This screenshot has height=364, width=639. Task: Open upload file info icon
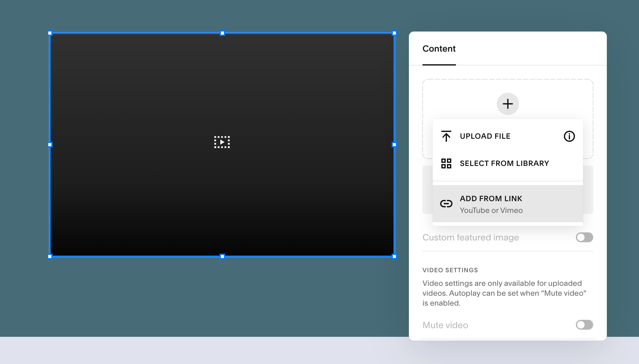coord(569,136)
